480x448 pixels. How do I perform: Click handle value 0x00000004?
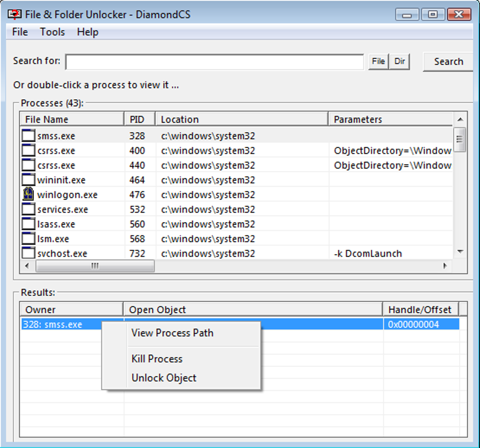coord(413,324)
